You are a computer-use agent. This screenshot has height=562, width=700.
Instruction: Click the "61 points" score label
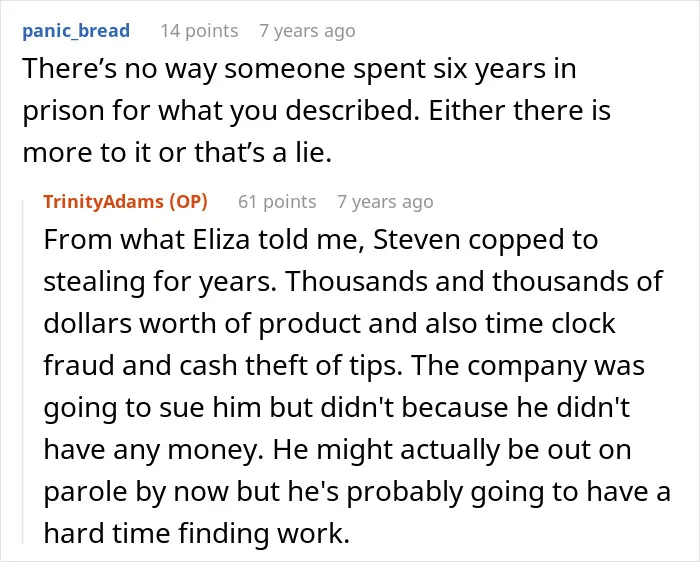pos(277,202)
